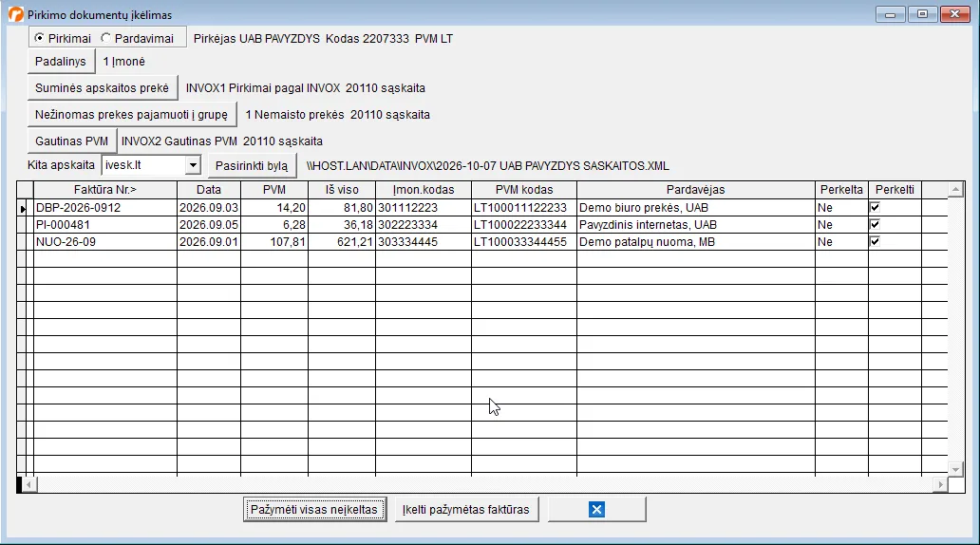Click the Perkelta column header

[842, 189]
